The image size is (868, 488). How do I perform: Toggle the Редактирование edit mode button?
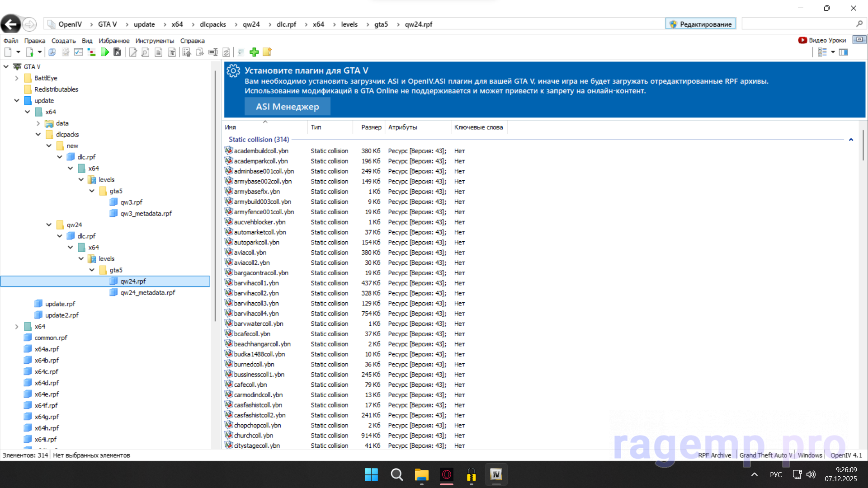(x=700, y=24)
